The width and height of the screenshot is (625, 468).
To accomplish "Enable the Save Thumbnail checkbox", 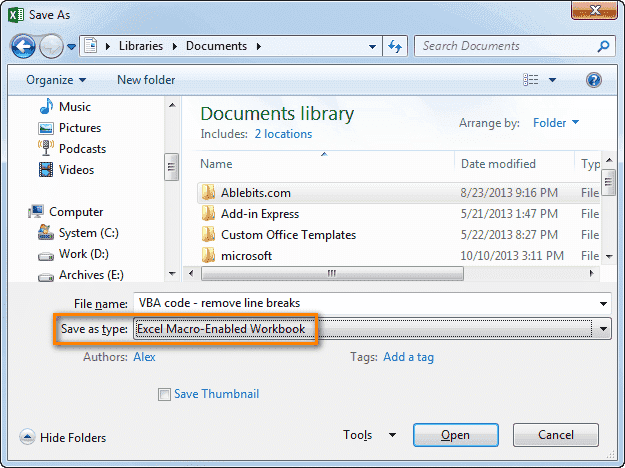I will [164, 394].
